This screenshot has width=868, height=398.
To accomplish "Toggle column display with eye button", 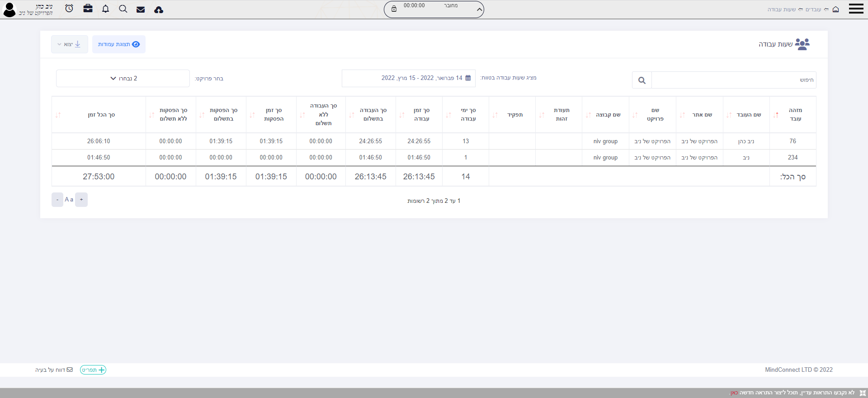I will (x=118, y=44).
